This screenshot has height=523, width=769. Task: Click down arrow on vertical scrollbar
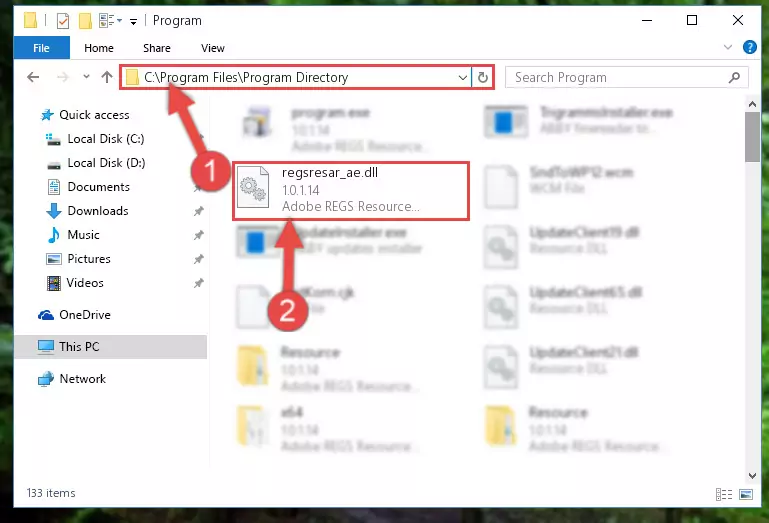tap(752, 475)
